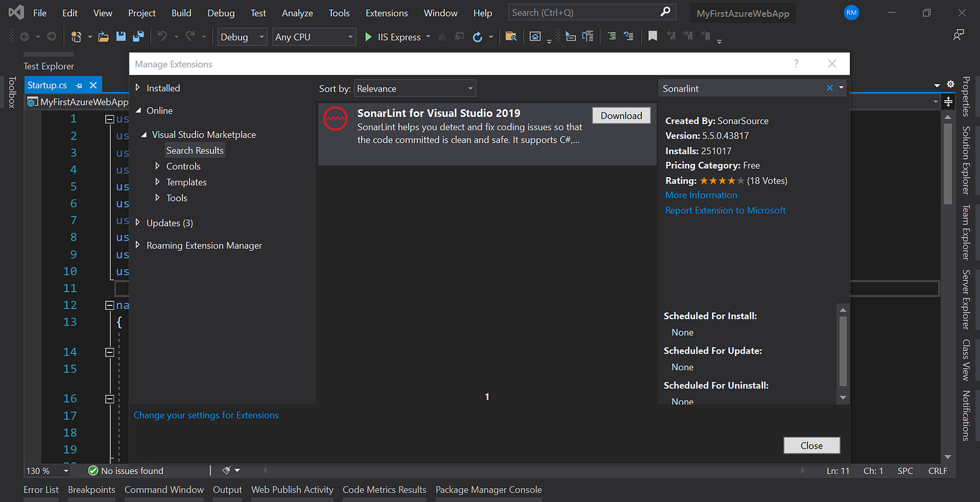980x502 pixels.
Task: Click the Refresh icon in the toolbar
Action: [477, 36]
